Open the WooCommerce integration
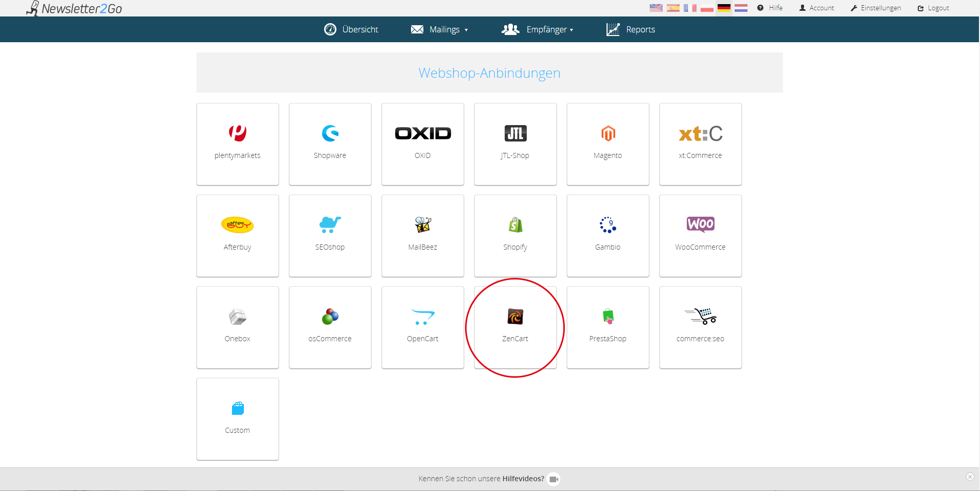 [x=701, y=236]
